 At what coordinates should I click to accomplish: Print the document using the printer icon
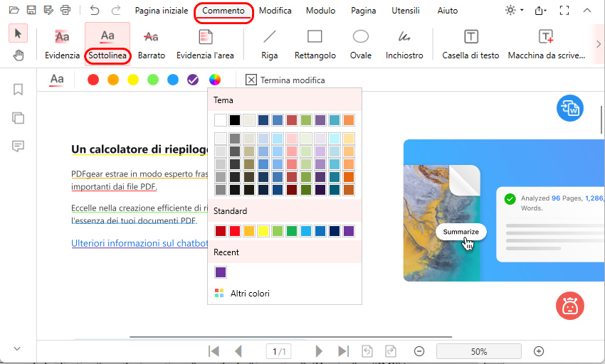coord(65,10)
